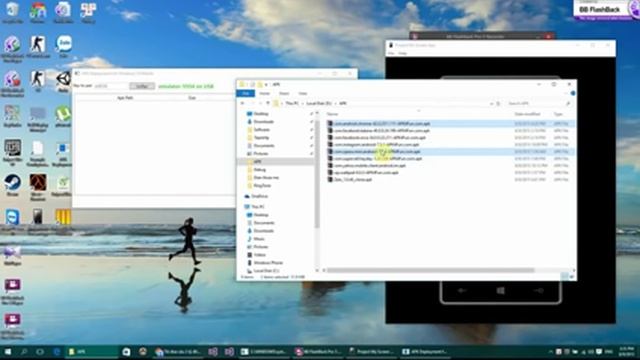This screenshot has width=640, height=360.
Task: Open the Home ribbon tab
Action: (x=264, y=93)
